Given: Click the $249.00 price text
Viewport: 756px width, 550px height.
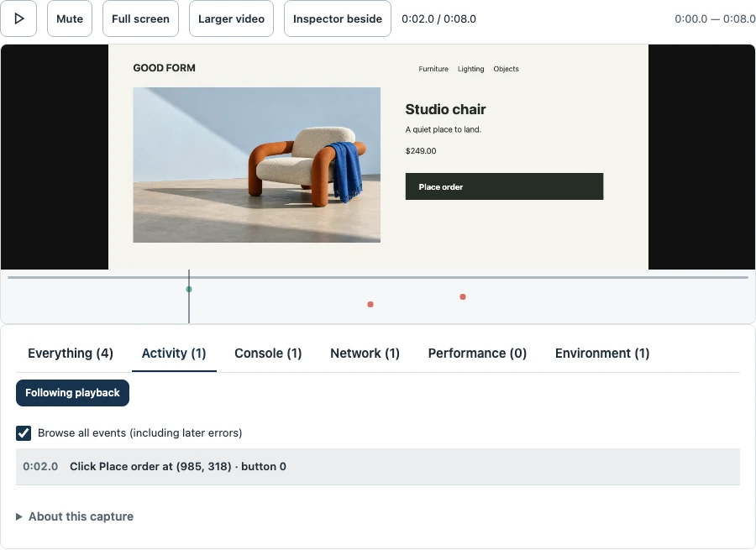Looking at the screenshot, I should click(421, 151).
